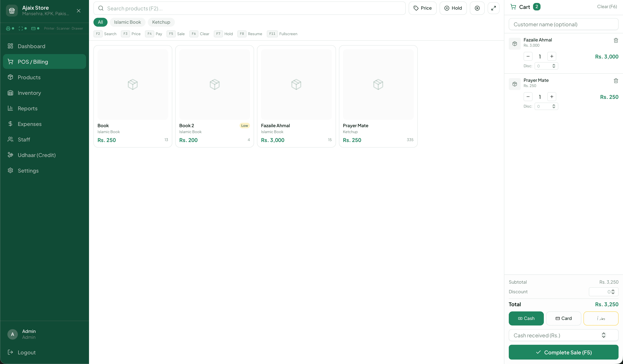Open Inventory in the sidebar
The height and width of the screenshot is (364, 623).
[x=29, y=93]
